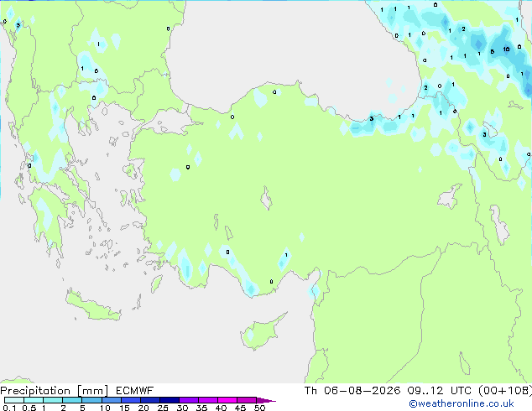Click the legend label "40"
Image resolution: width=532 pixels, height=411 pixels.
tap(221, 408)
